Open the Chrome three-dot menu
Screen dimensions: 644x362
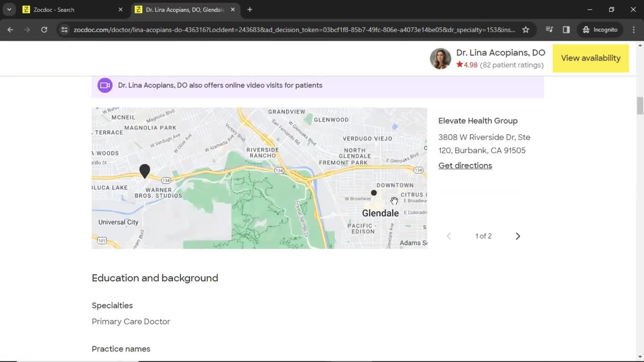634,29
